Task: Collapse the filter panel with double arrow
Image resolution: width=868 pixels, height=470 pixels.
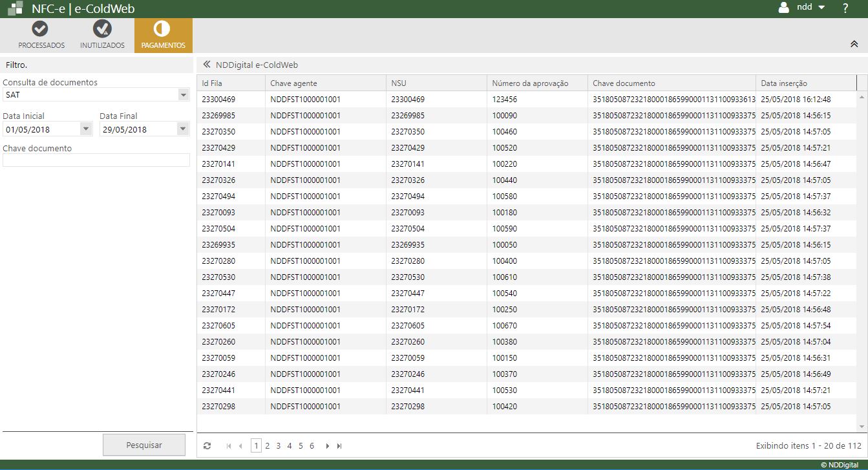Action: 207,65
